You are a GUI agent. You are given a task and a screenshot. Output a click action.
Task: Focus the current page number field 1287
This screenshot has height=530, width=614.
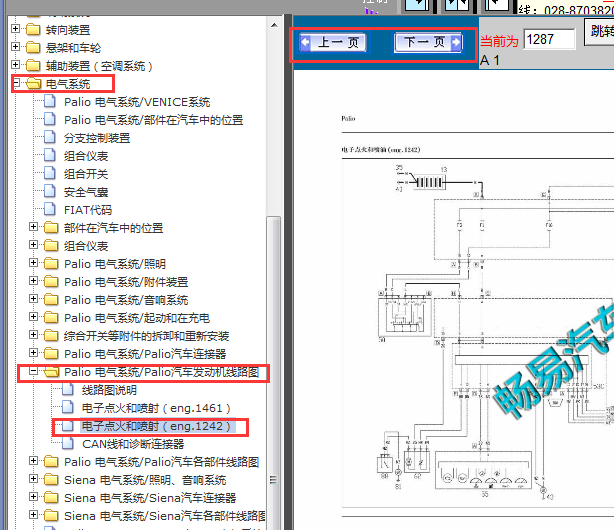(x=549, y=39)
